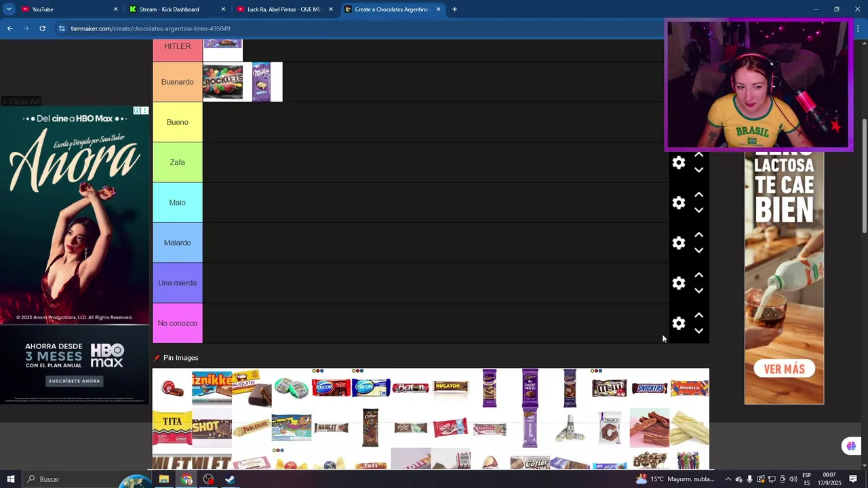Click the blue Malardo tier label
The width and height of the screenshot is (868, 488).
tap(178, 243)
